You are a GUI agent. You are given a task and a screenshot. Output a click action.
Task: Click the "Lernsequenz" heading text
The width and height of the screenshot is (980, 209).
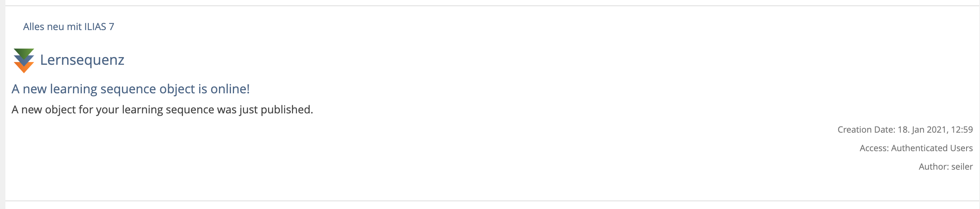[82, 60]
